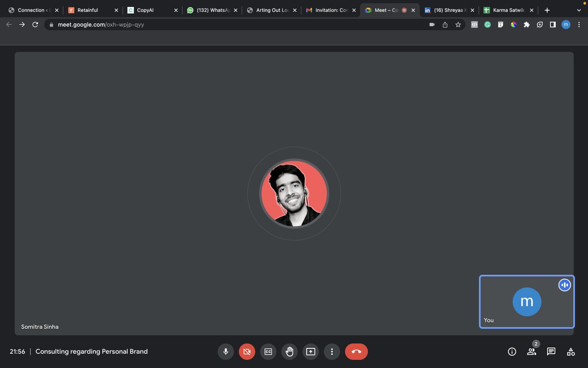The image size is (588, 368).
Task: Show everyone in the call
Action: 532,351
